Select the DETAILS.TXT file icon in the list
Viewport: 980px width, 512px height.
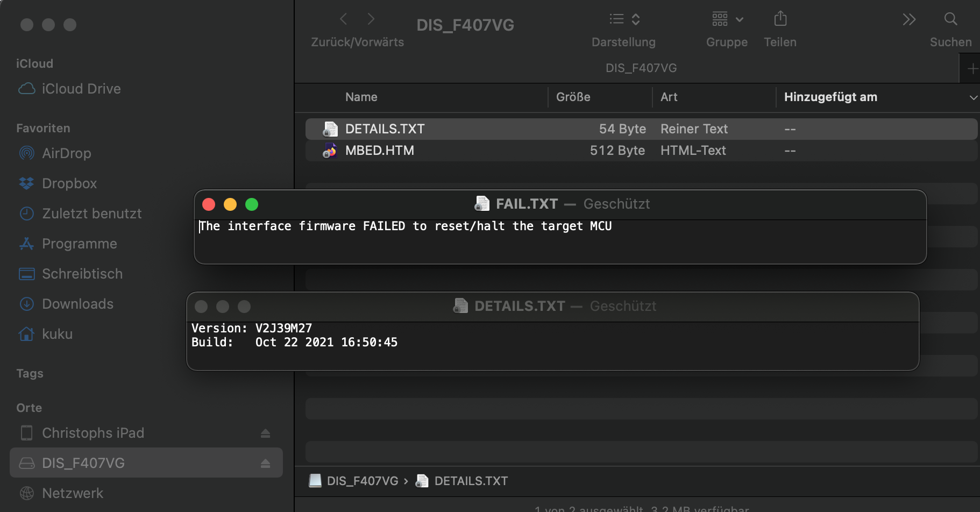[330, 129]
